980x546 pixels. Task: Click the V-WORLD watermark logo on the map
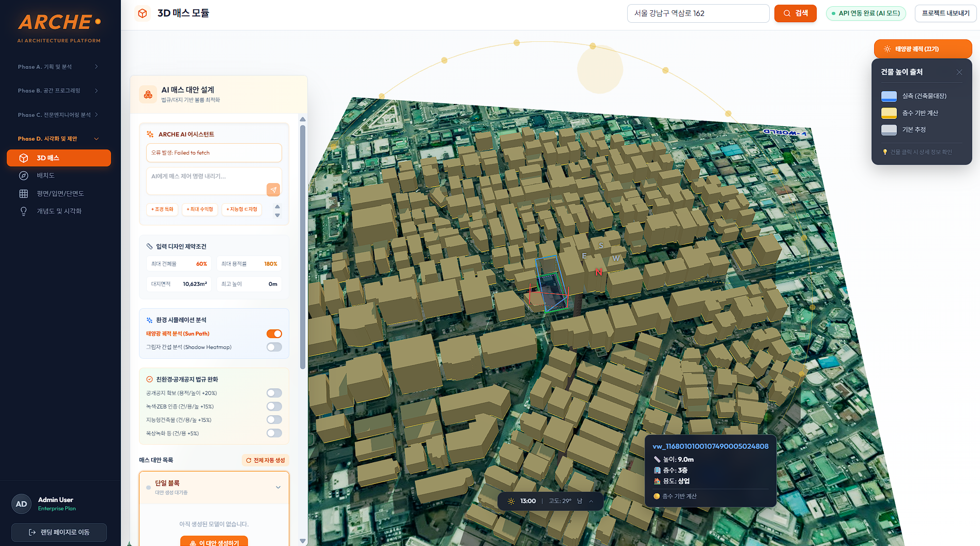[x=785, y=132]
